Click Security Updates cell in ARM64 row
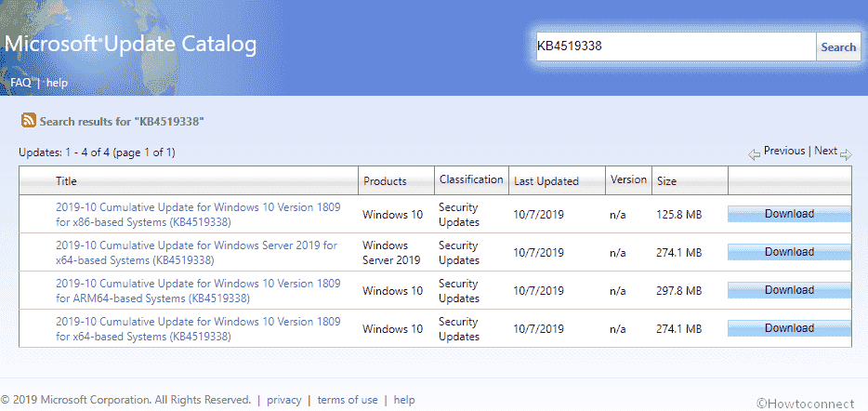The width and height of the screenshot is (868, 411). click(x=459, y=291)
